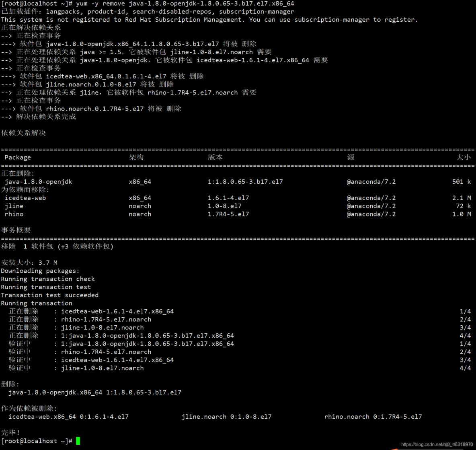476x450 pixels.
Task: Click version 1.0-8.el7 in table
Action: pos(225,206)
